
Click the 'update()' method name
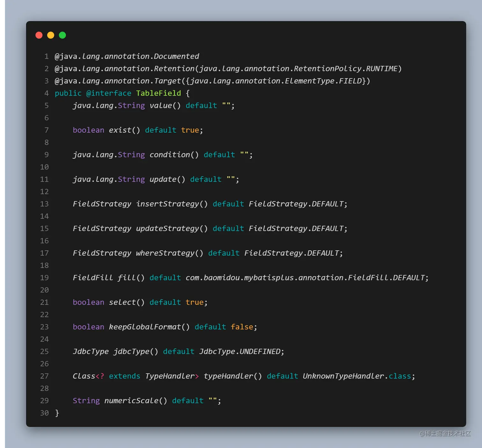click(x=167, y=179)
